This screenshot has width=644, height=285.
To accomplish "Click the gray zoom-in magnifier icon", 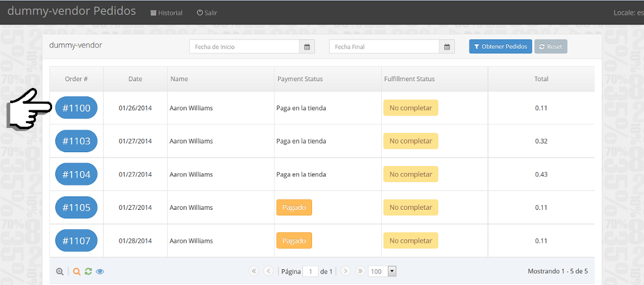I will [60, 272].
